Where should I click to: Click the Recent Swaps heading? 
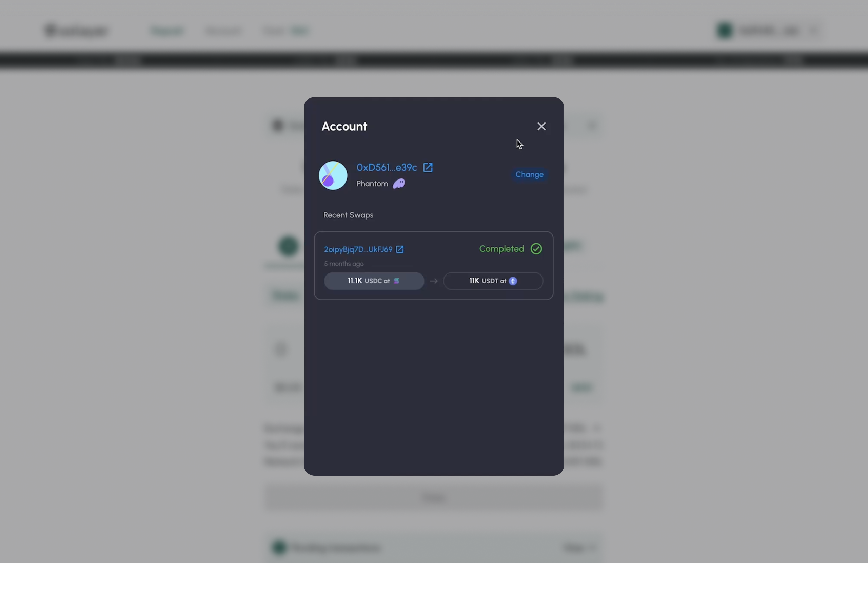[x=348, y=215]
